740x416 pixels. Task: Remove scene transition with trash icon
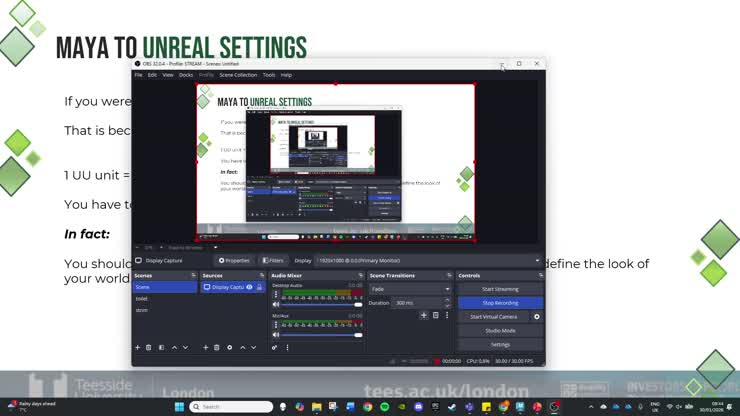(436, 315)
